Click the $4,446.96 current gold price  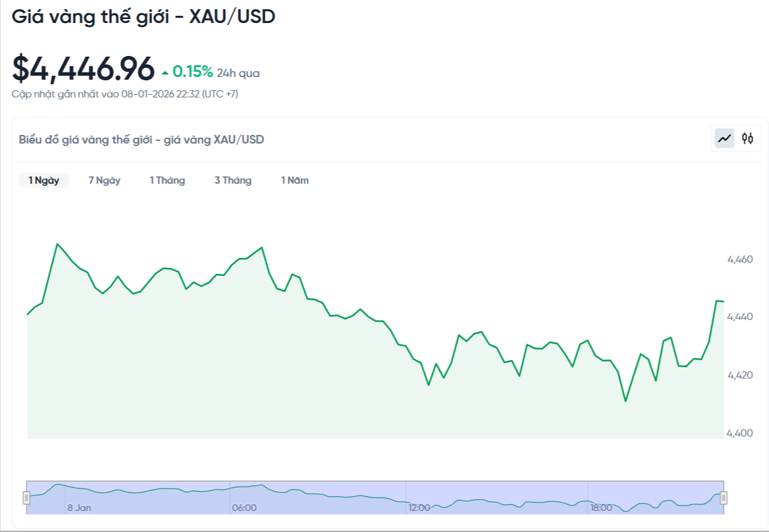[84, 68]
